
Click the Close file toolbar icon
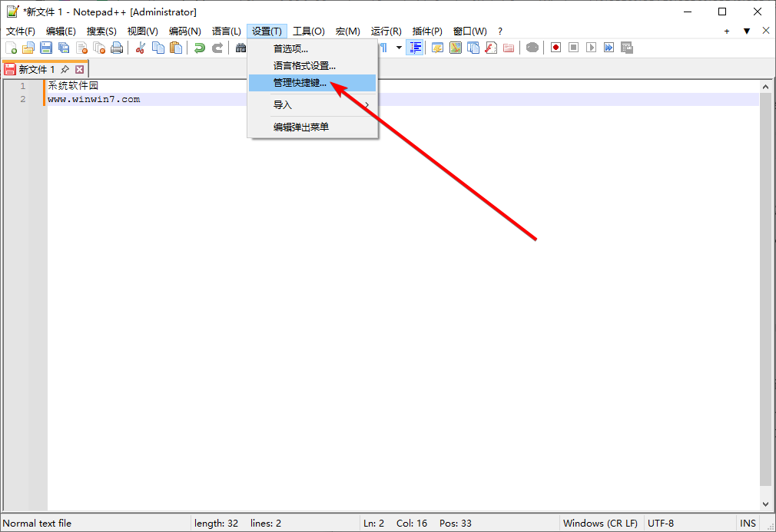81,48
